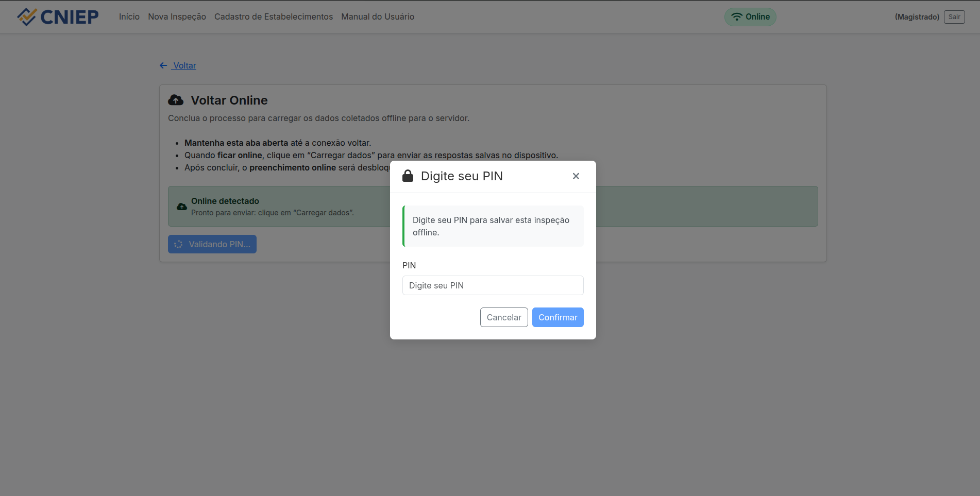Go to Cadastro de Estabelecimentos

click(273, 17)
